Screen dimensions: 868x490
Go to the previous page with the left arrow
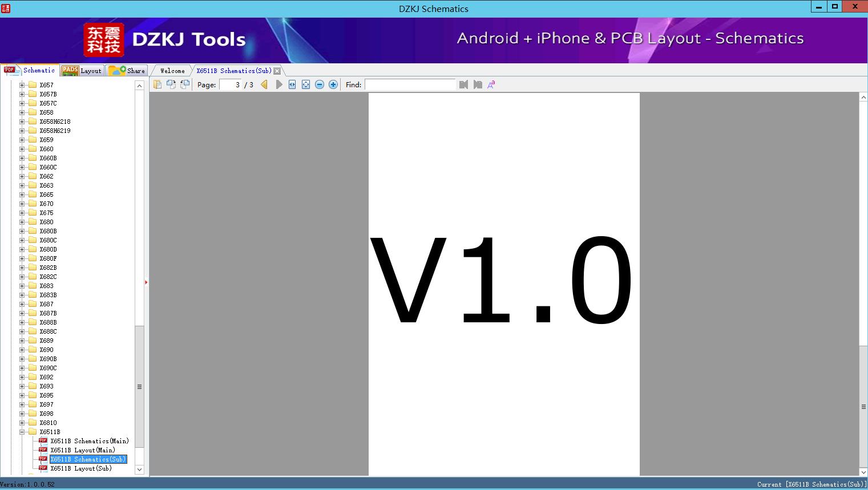(264, 84)
